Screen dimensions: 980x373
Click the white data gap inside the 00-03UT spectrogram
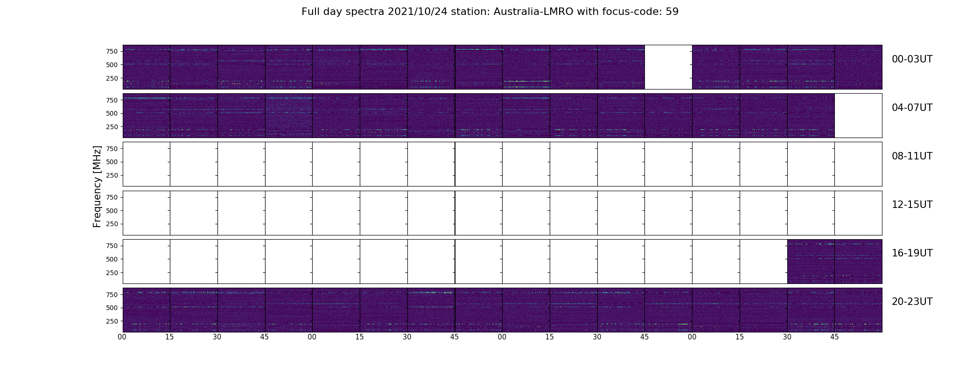[x=668, y=67]
